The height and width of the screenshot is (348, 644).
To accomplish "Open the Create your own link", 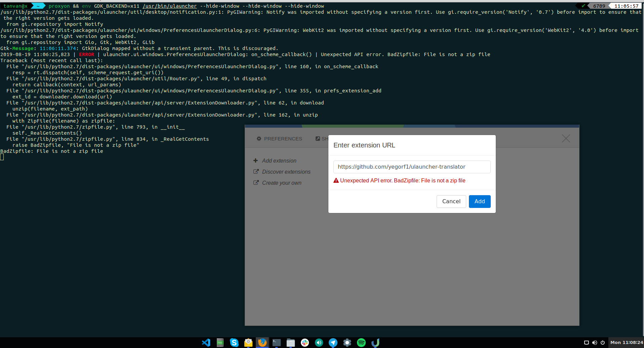I will click(x=282, y=183).
